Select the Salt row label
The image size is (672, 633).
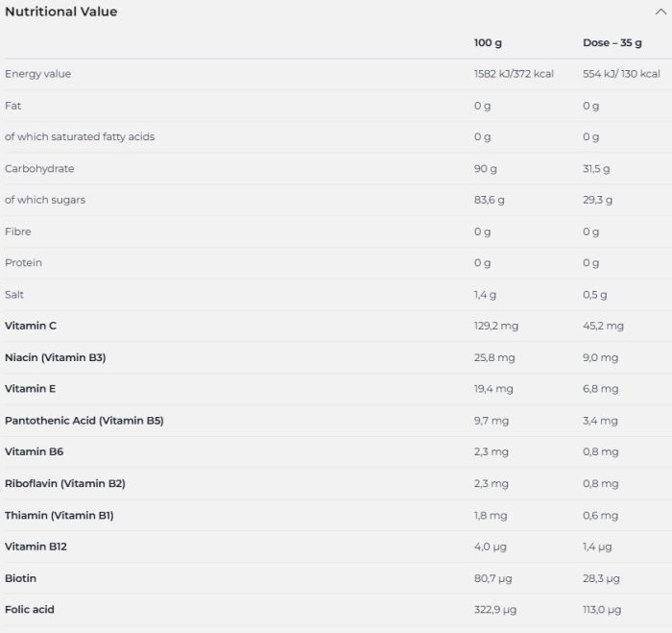[14, 294]
